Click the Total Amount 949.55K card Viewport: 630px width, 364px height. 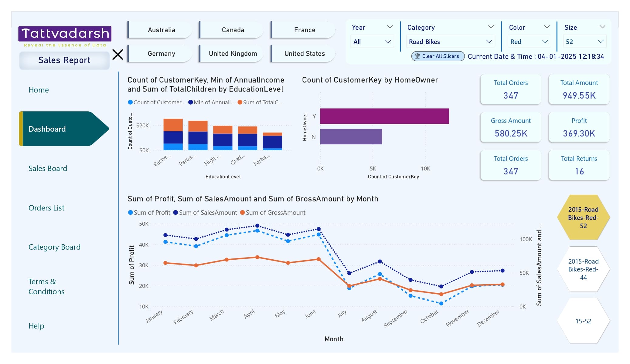coord(579,89)
